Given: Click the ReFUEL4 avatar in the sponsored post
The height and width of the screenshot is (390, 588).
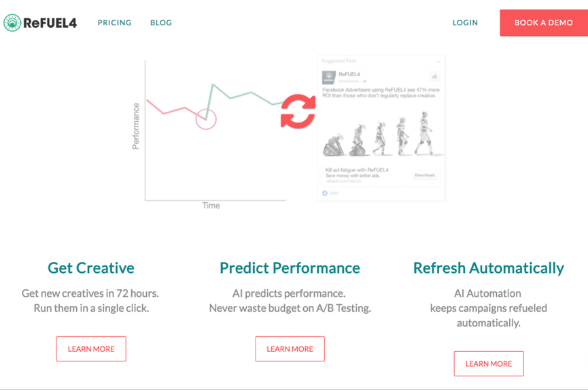Looking at the screenshot, I should tap(328, 77).
